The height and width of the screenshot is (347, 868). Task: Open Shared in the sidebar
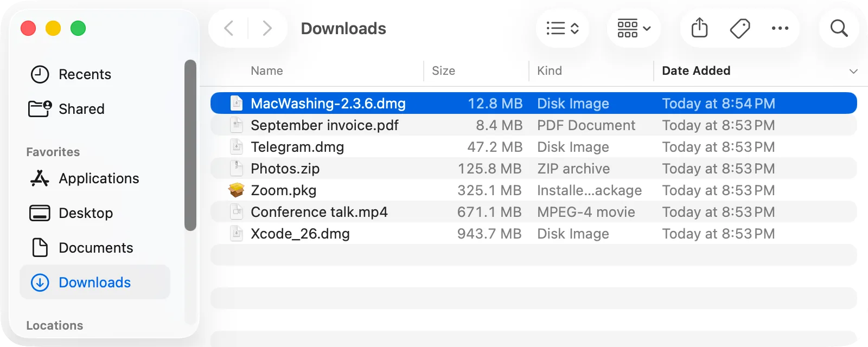coord(95,109)
